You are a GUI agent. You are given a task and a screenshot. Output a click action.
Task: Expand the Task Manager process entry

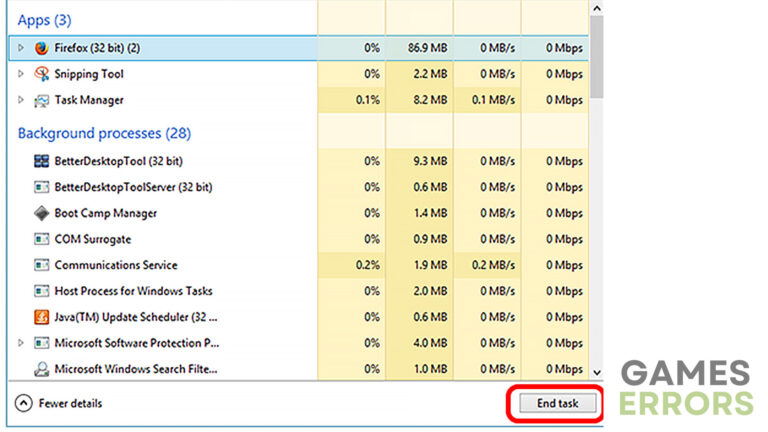point(21,100)
